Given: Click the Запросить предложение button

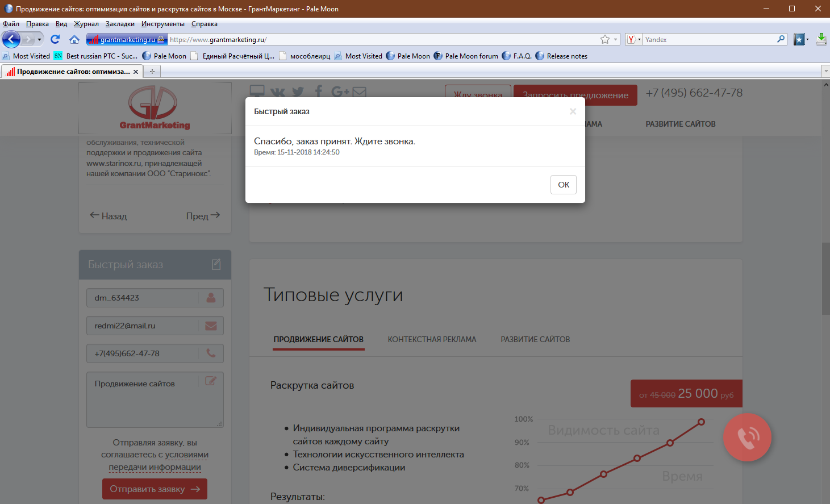Looking at the screenshot, I should click(575, 95).
